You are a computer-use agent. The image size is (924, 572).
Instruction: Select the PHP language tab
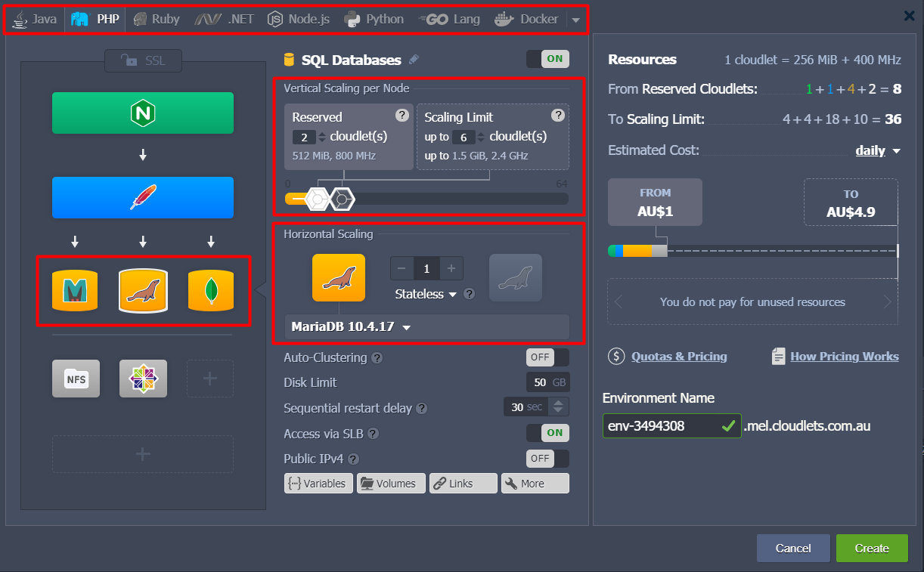pos(95,20)
